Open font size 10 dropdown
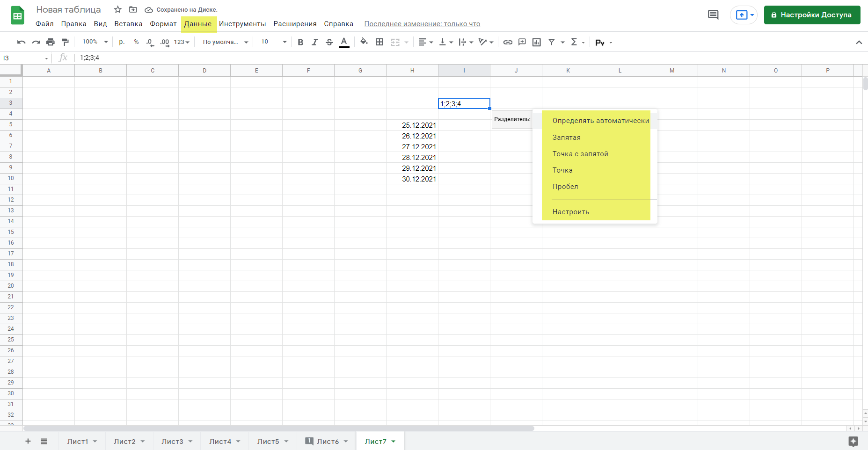Image resolution: width=868 pixels, height=450 pixels. [274, 42]
